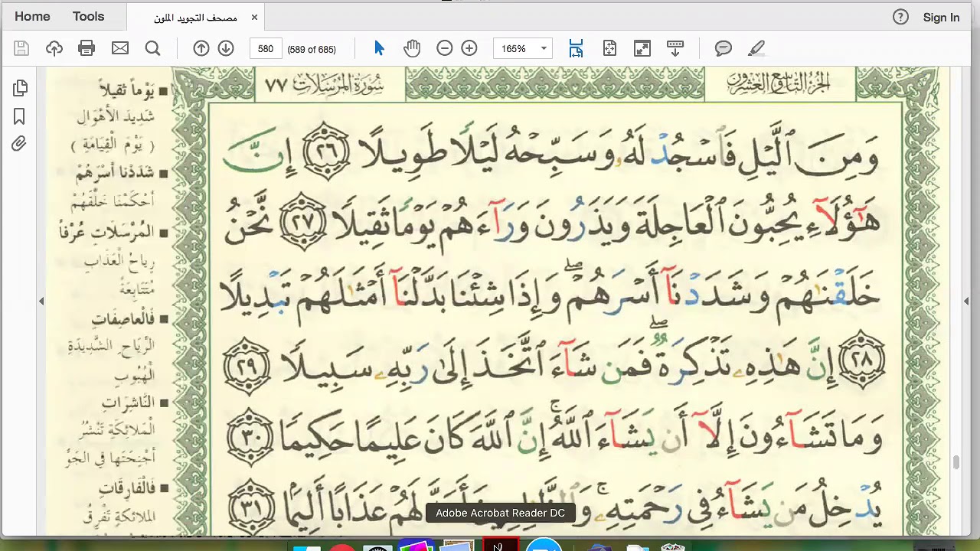Open the attachments paperclip panel
The height and width of the screenshot is (551, 980).
(20, 144)
